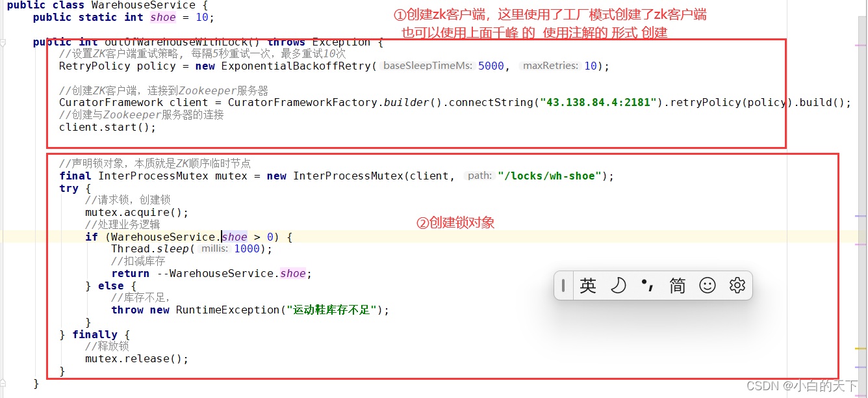Click the try keyword line
This screenshot has height=398, width=868.
(x=75, y=188)
